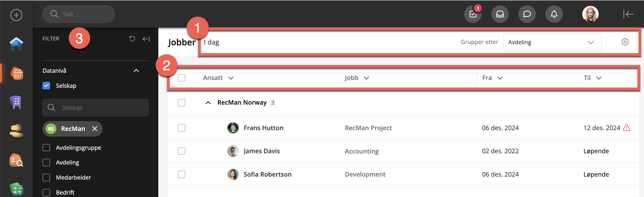Open the notifications bell
Viewport: 644px width, 197px height.
coord(554,14)
